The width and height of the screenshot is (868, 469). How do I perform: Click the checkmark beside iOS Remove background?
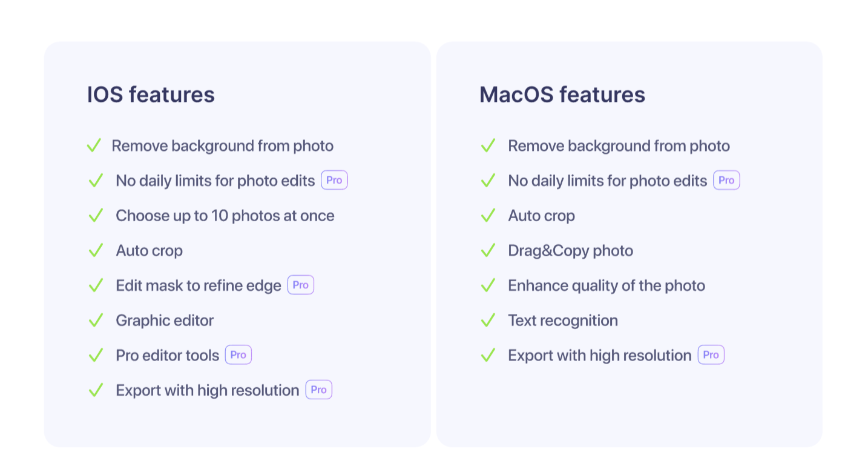[94, 146]
